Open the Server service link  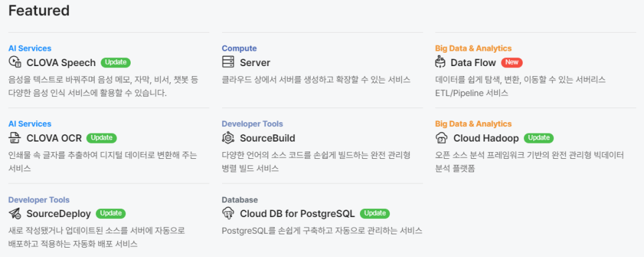[255, 63]
